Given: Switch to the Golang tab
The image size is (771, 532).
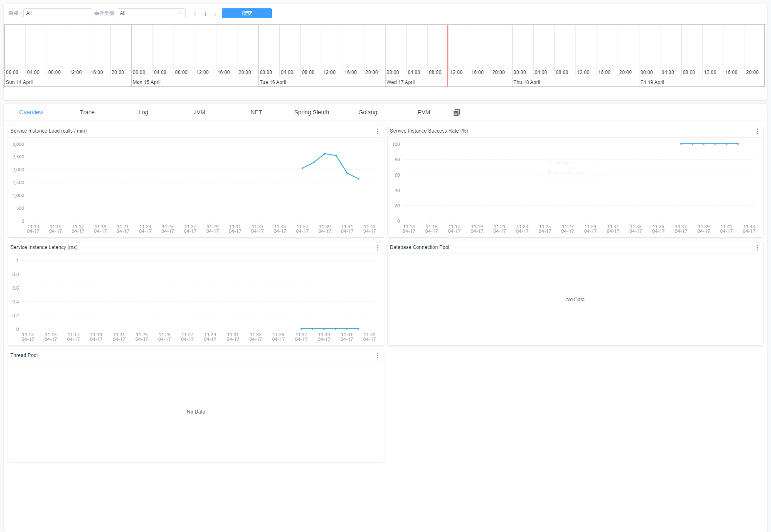Looking at the screenshot, I should point(368,112).
